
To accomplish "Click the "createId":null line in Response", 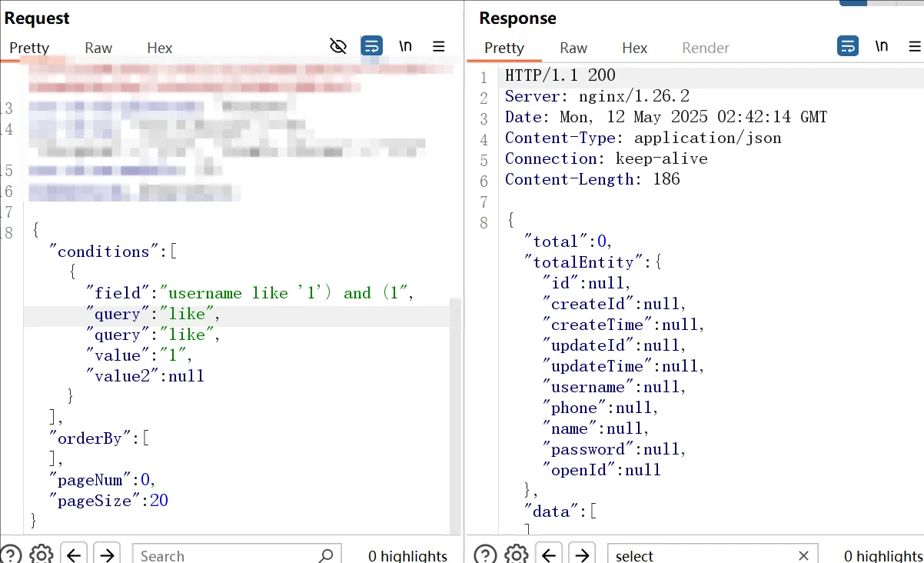I will point(614,304).
